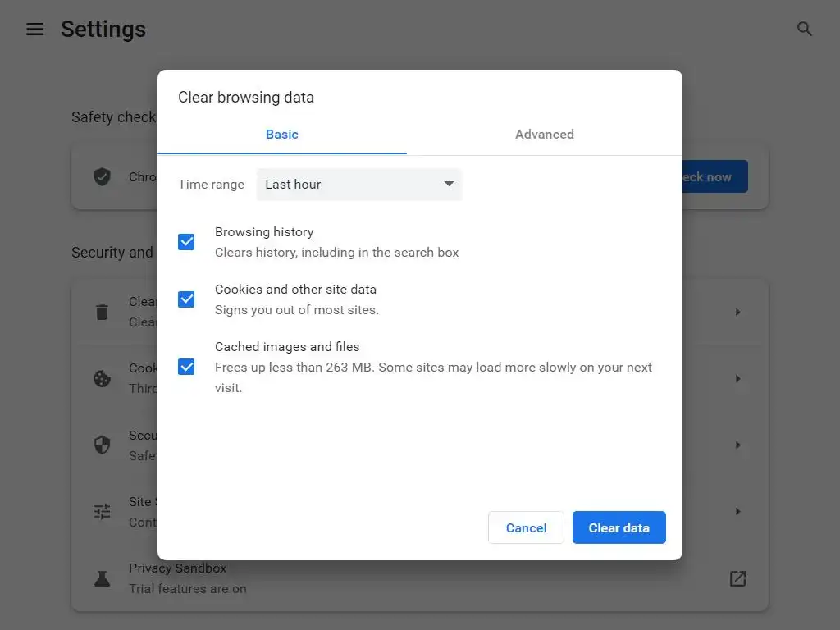Expand the Site Settings row arrow

737,511
